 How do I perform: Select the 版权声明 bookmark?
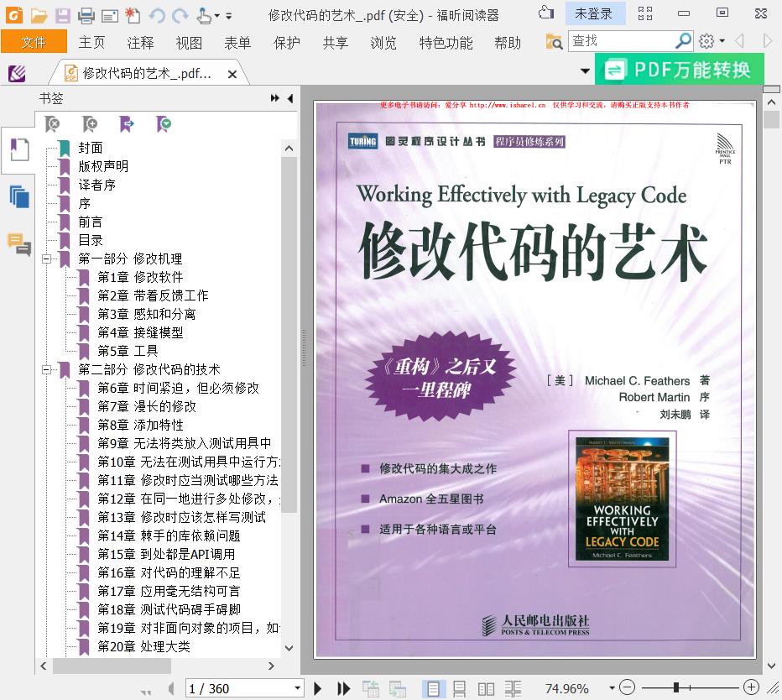pyautogui.click(x=103, y=166)
